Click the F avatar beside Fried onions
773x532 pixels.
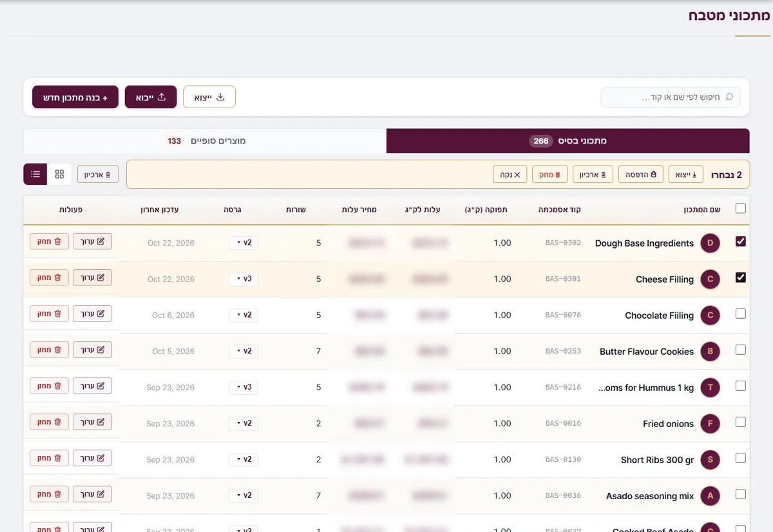710,424
